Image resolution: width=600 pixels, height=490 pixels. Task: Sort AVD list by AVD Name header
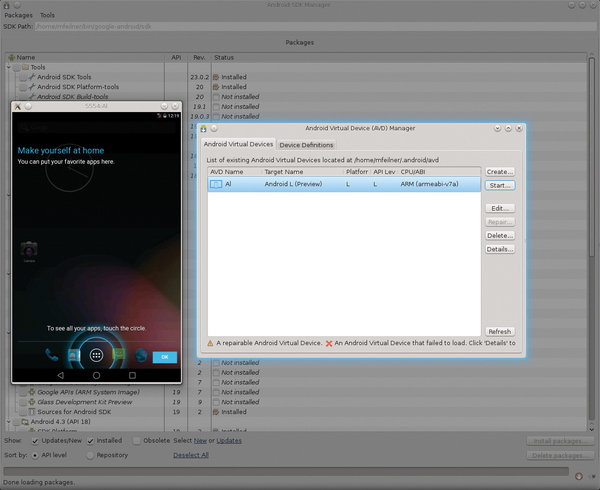[235, 172]
